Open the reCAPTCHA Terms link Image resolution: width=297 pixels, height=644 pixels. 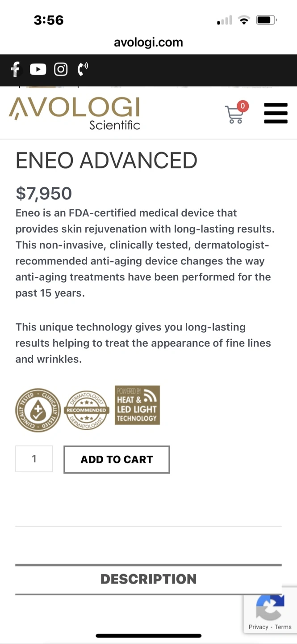coord(283,627)
